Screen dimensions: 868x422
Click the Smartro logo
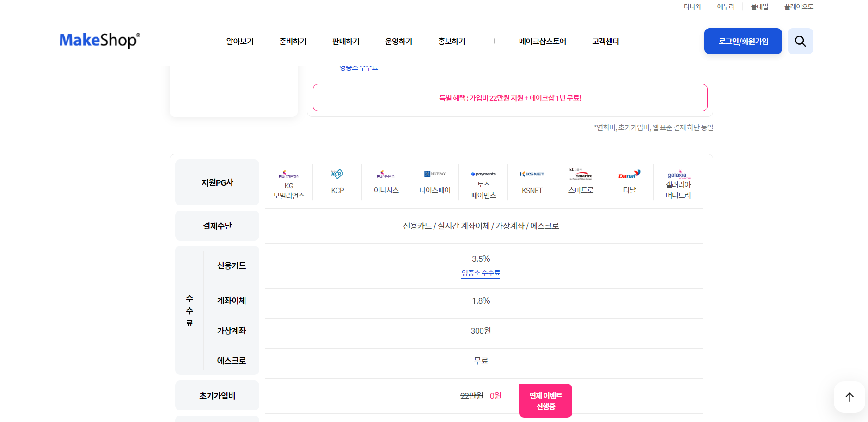(x=581, y=174)
